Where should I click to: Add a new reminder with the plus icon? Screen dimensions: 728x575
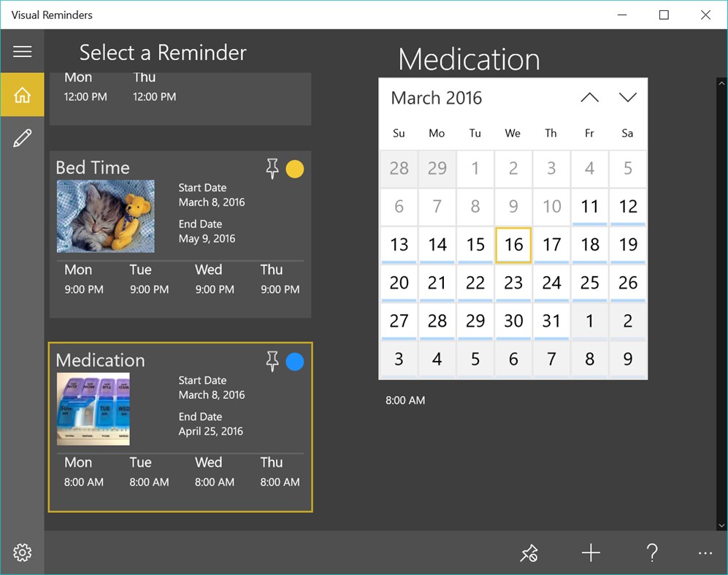click(x=590, y=553)
